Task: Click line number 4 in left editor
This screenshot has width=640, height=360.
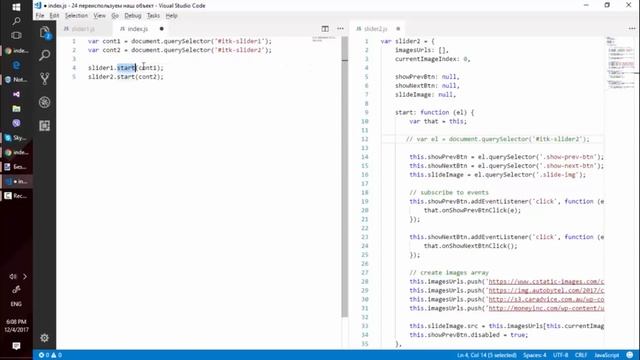Action: point(74,68)
